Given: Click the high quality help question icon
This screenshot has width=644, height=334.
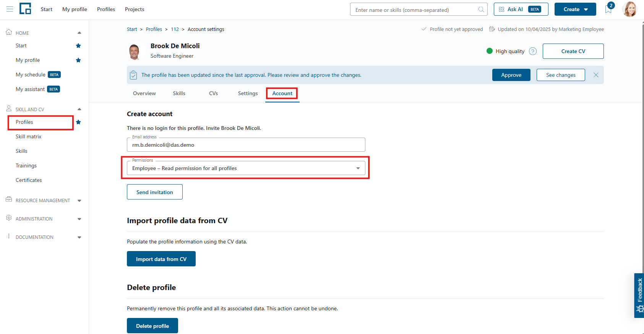Looking at the screenshot, I should tap(533, 51).
